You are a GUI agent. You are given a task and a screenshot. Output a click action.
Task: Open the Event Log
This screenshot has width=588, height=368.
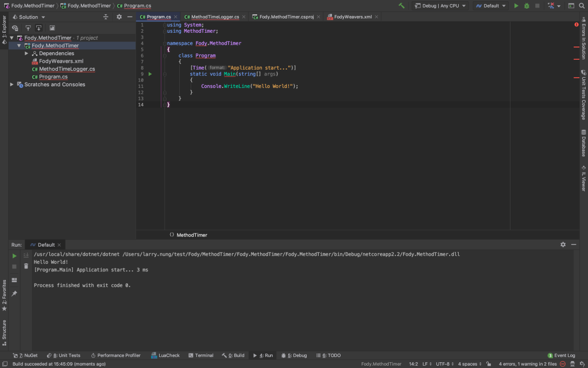[x=561, y=355]
